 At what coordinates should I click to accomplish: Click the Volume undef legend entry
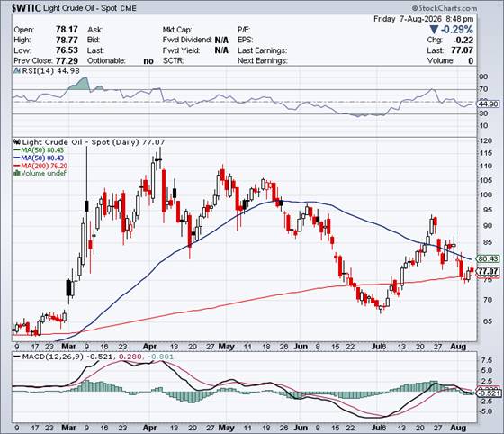pos(44,173)
